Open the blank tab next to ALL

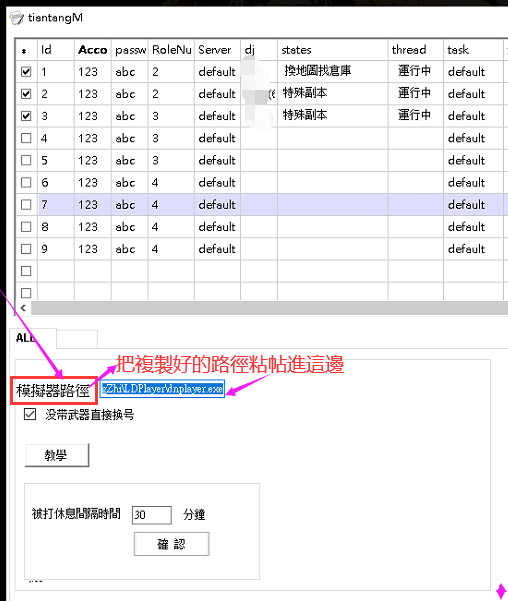click(77, 340)
